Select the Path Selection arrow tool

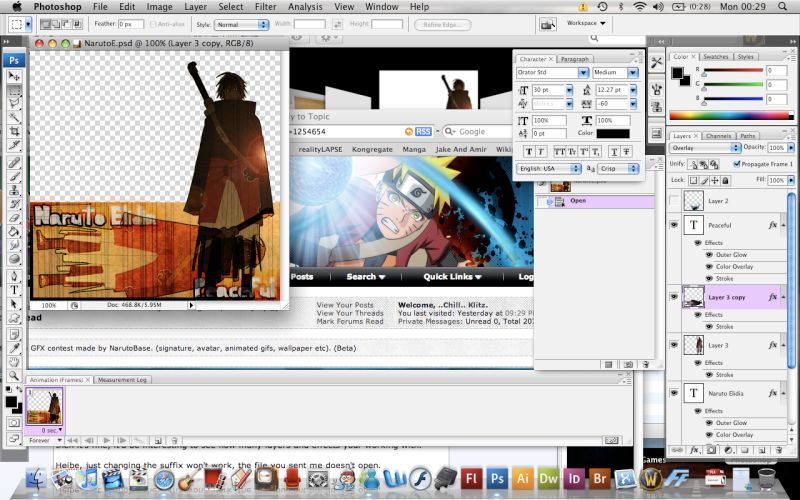pyautogui.click(x=14, y=304)
